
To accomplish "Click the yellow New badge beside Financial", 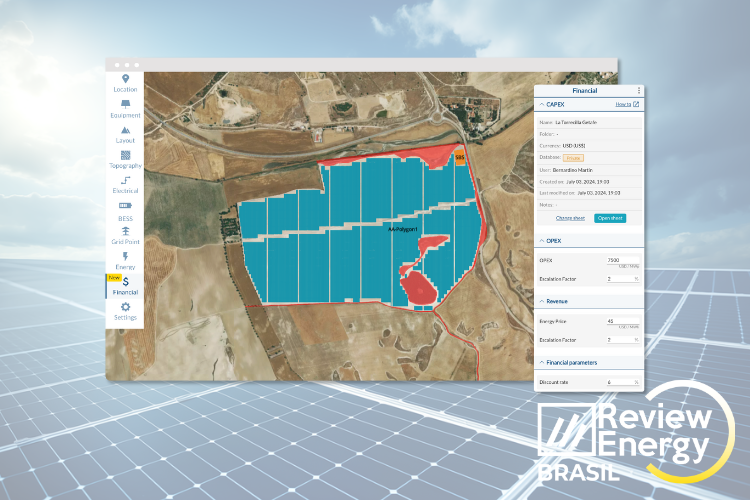I will point(114,278).
